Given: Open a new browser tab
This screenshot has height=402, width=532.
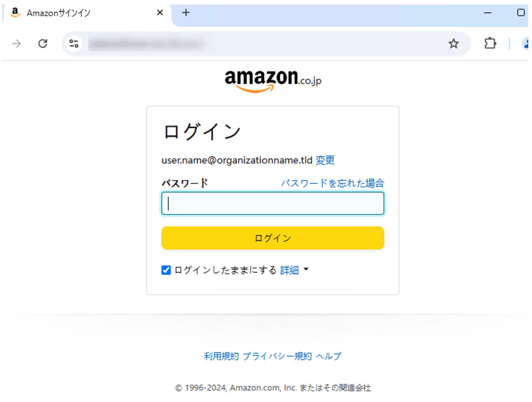Looking at the screenshot, I should coord(186,12).
